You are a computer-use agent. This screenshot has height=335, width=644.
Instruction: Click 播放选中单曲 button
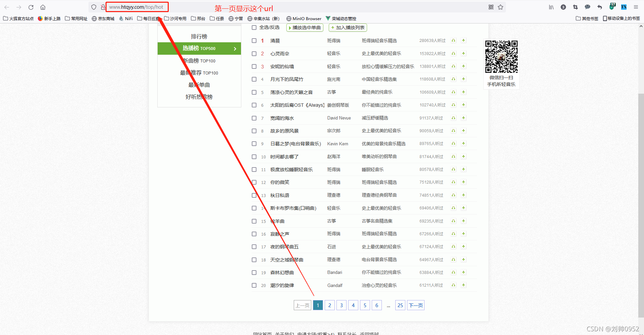(x=305, y=28)
